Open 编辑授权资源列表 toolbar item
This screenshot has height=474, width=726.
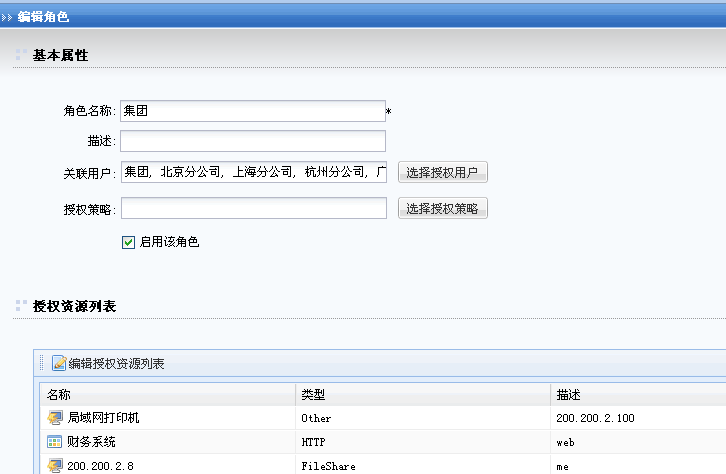(116, 363)
